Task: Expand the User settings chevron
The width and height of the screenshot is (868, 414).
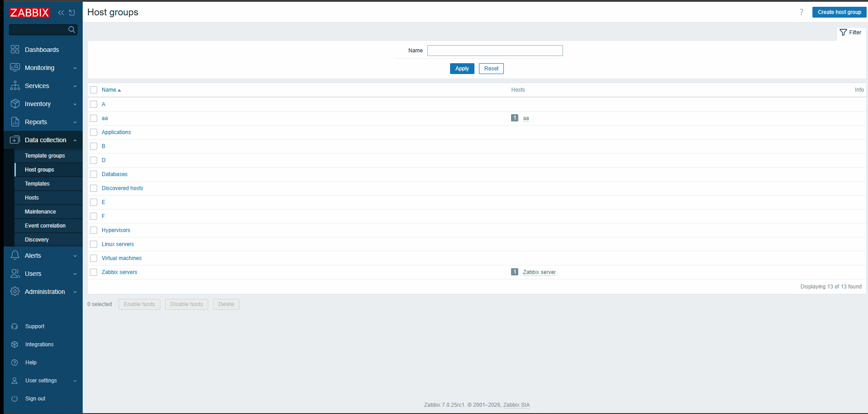Action: (75, 381)
